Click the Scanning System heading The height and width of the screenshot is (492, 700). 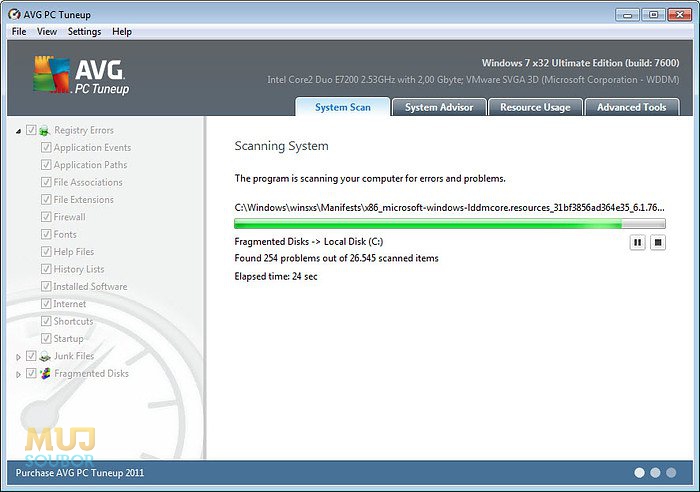(x=282, y=146)
